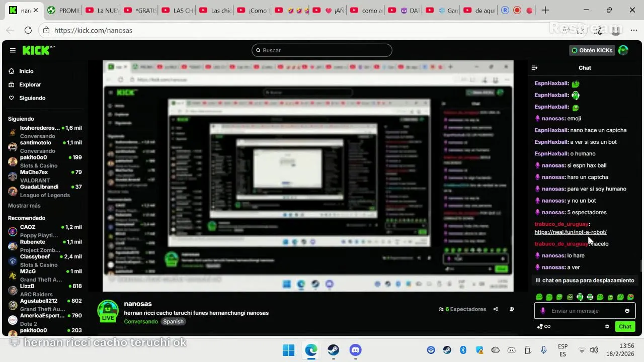This screenshot has width=644, height=362.
Task: Open Microsoft Edge from taskbar
Action: point(311,350)
